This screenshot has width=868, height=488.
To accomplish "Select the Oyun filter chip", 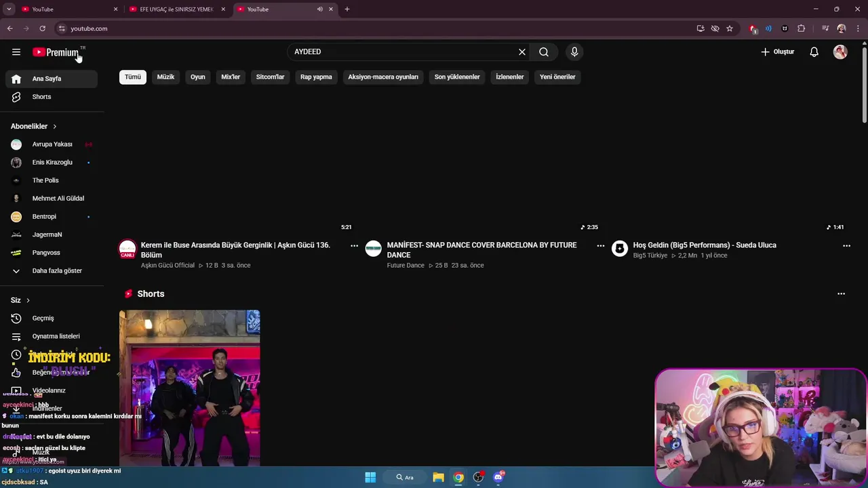I will click(198, 77).
